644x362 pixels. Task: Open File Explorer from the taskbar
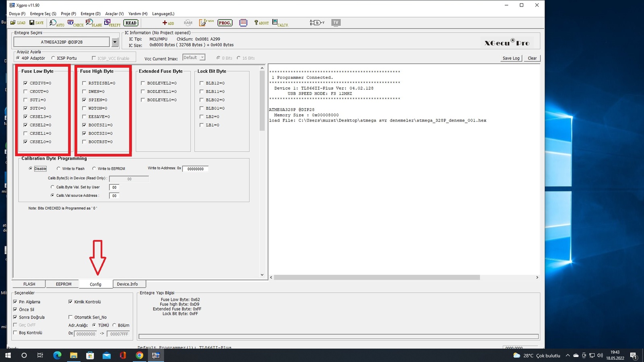point(74,355)
